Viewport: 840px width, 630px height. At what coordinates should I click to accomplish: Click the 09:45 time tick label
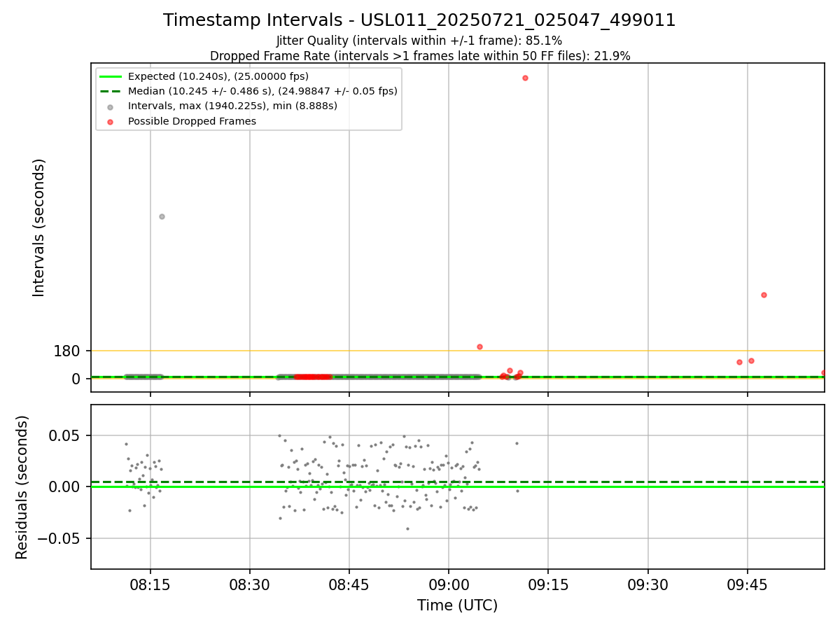[x=747, y=585]
